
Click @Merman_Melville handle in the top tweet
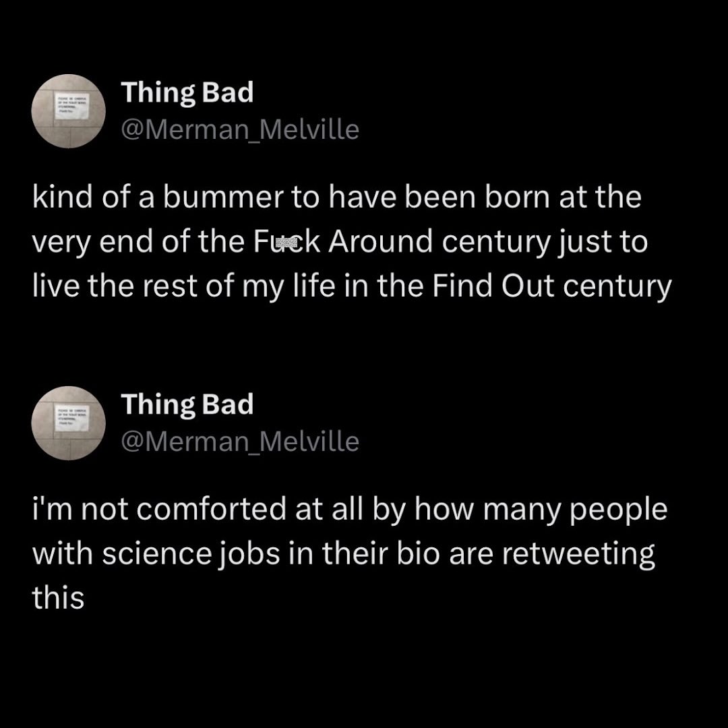(x=239, y=129)
